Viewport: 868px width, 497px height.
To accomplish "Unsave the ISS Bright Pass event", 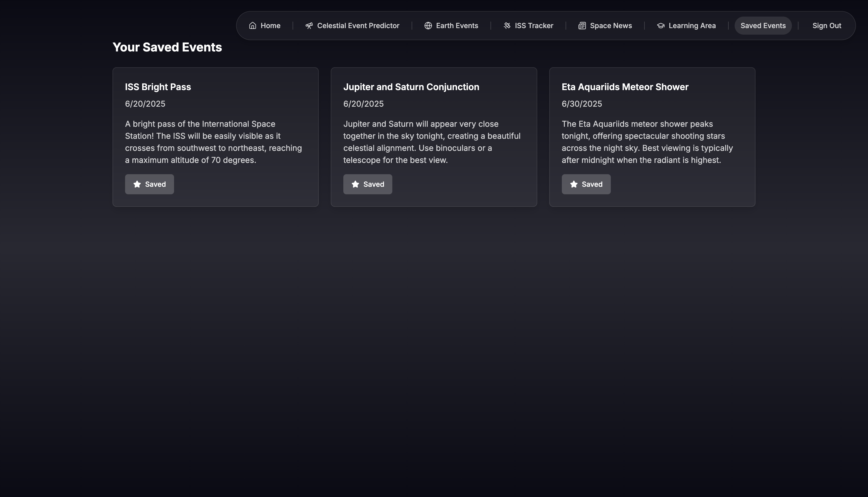I will click(x=149, y=184).
